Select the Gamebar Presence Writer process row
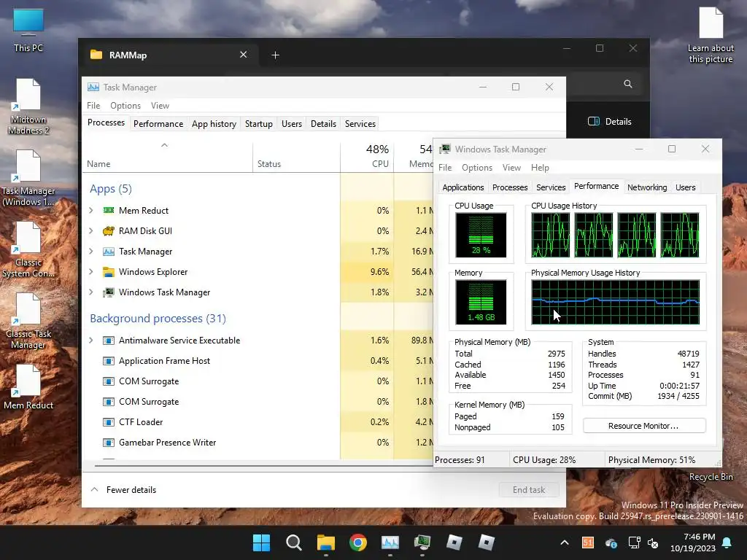This screenshot has width=747, height=560. pyautogui.click(x=258, y=443)
